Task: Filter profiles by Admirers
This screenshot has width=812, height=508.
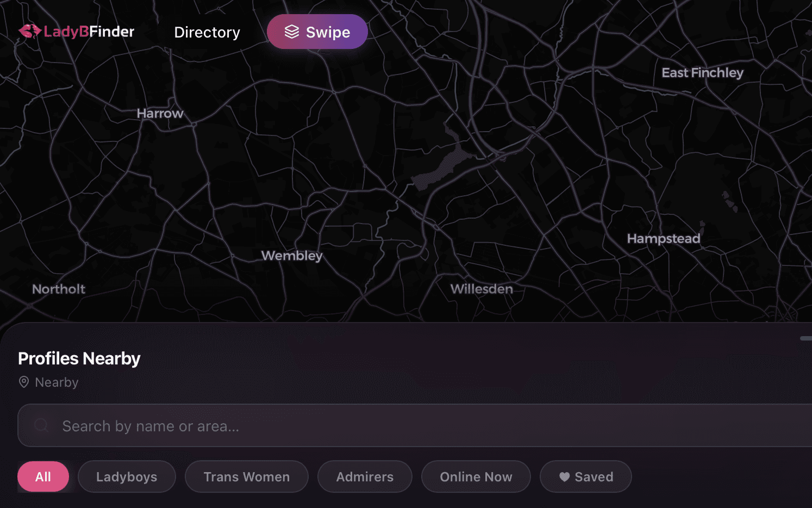Action: tap(365, 476)
